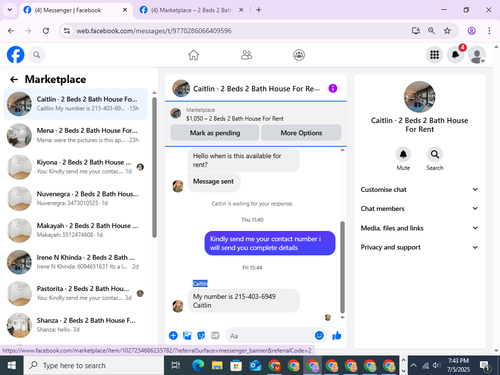Reload the page with browser refresh icon
The image size is (500, 375).
(46, 31)
